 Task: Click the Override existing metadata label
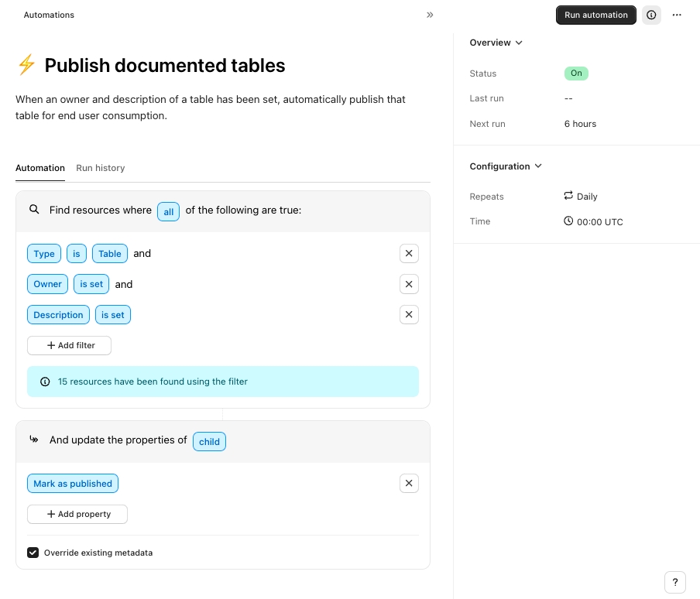[98, 553]
